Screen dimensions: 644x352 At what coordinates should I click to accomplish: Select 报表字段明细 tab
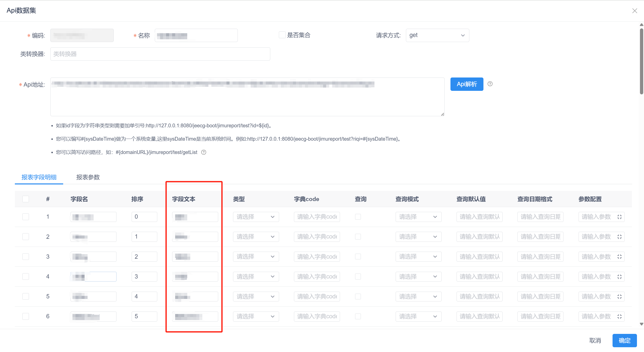coord(39,177)
